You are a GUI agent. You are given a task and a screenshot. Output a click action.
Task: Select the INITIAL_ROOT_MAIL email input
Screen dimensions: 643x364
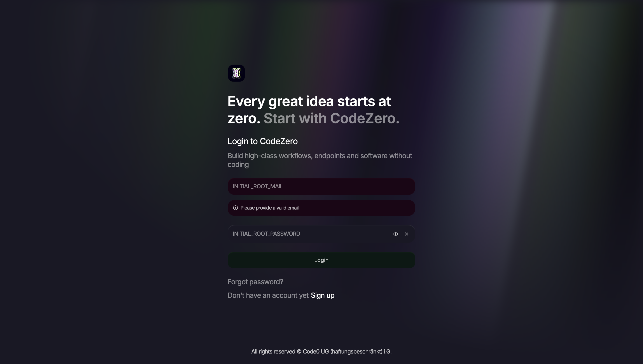coord(321,186)
